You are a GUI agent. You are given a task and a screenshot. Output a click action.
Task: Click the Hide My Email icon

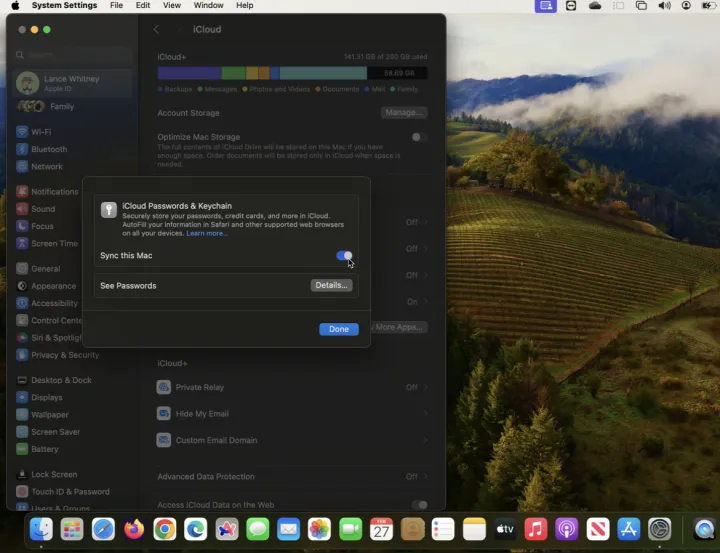coord(164,414)
